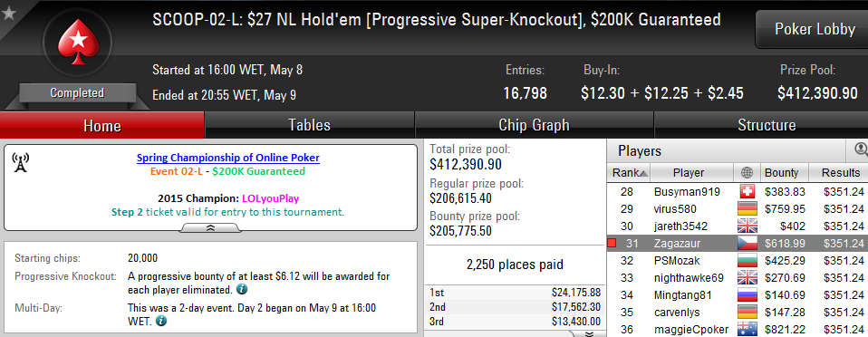Click the PokerStars red spade logo

(78, 43)
